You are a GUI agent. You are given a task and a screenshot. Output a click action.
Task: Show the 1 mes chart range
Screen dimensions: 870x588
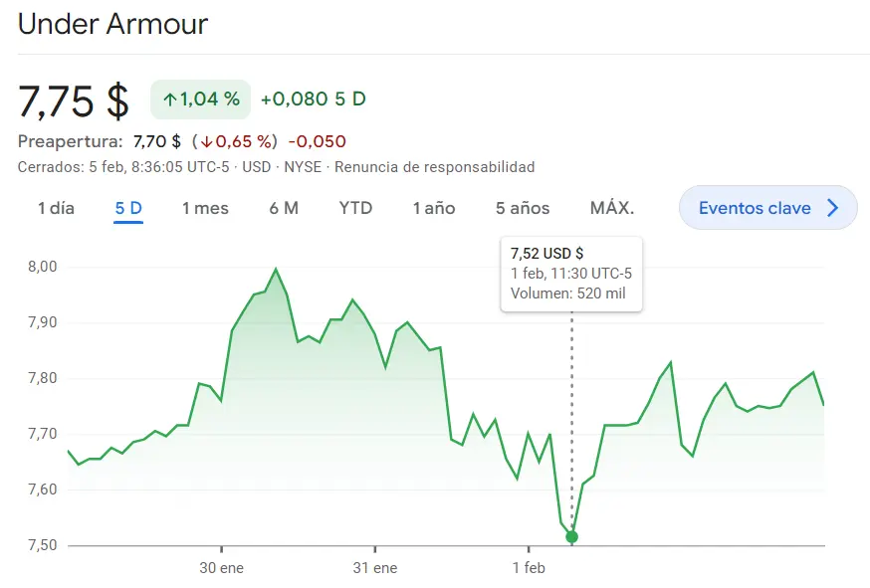click(205, 208)
